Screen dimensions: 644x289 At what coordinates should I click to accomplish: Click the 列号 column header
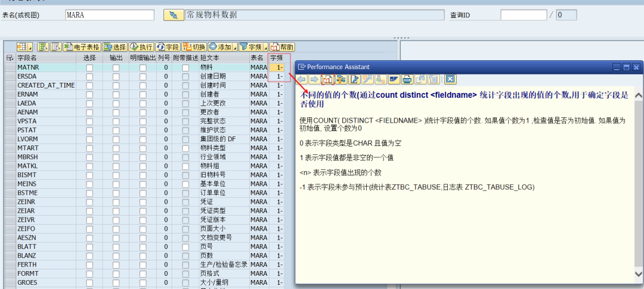click(x=165, y=58)
